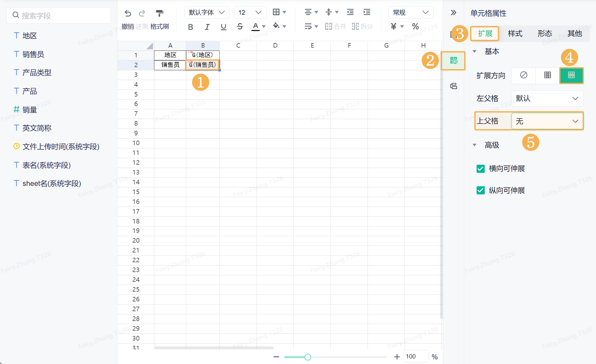Open the font color dropdown arrow
The height and width of the screenshot is (364, 596).
pos(264,26)
